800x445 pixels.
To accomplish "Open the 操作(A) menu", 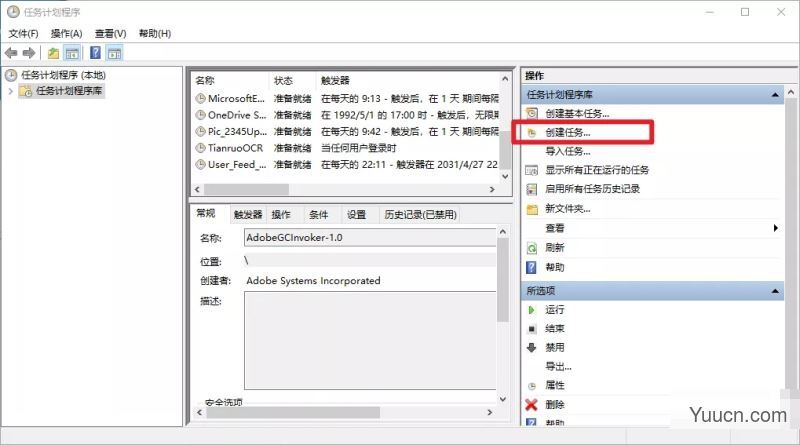I will (66, 33).
